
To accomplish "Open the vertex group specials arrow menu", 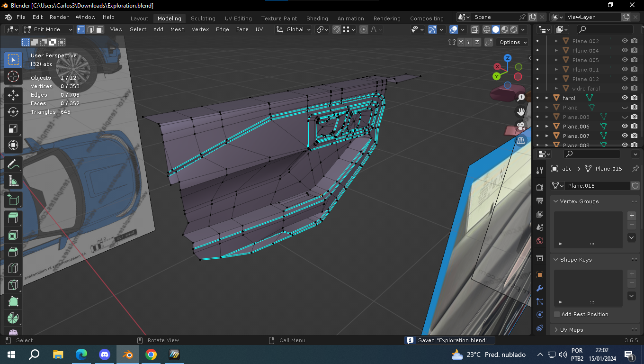I will point(632,237).
